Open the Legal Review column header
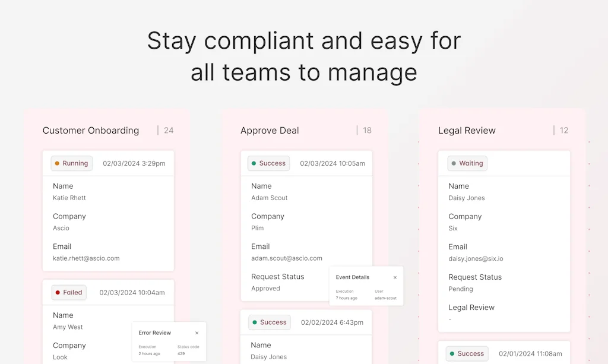This screenshot has height=364, width=608. click(467, 130)
